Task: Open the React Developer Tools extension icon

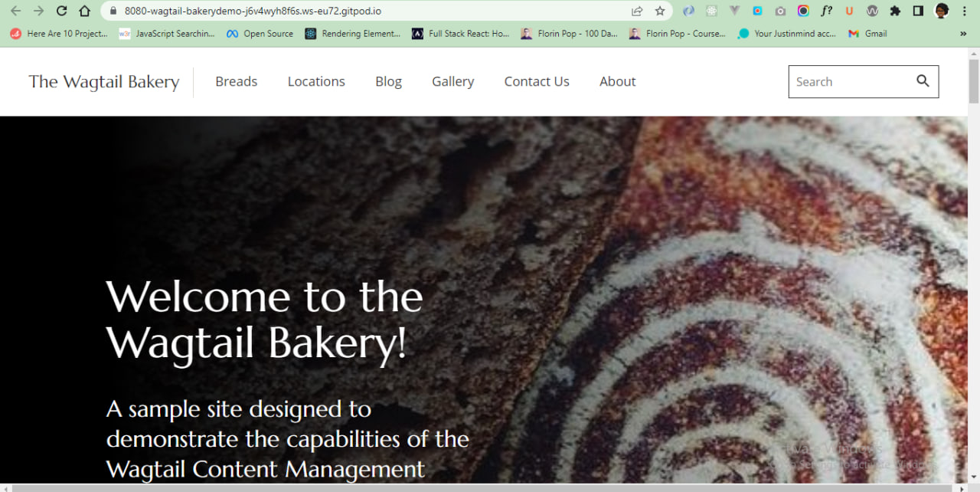Action: (x=712, y=11)
